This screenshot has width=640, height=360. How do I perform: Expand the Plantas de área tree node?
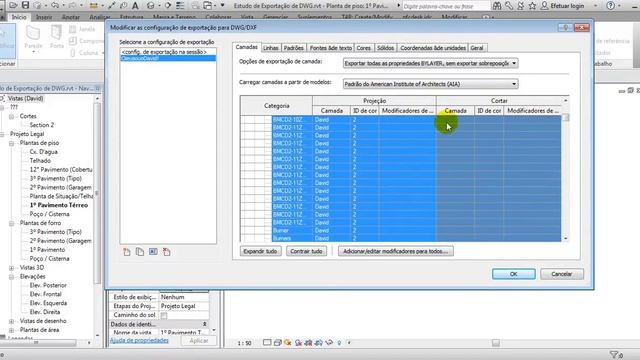11,330
